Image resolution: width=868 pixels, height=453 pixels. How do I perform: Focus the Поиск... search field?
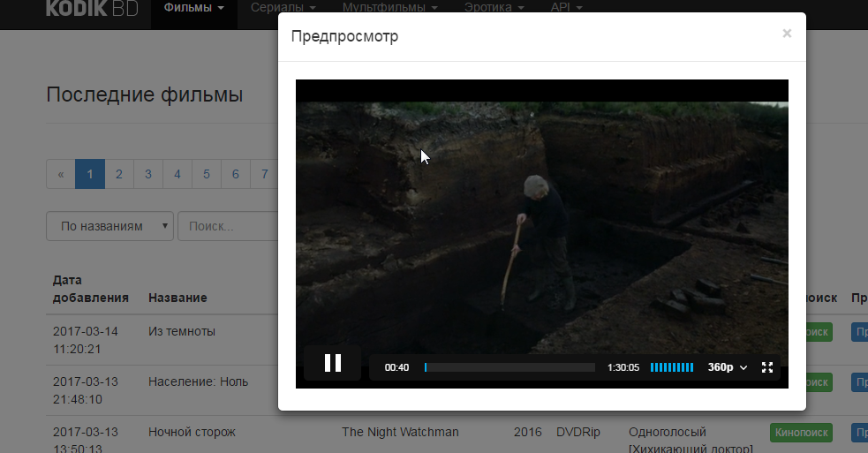(228, 226)
